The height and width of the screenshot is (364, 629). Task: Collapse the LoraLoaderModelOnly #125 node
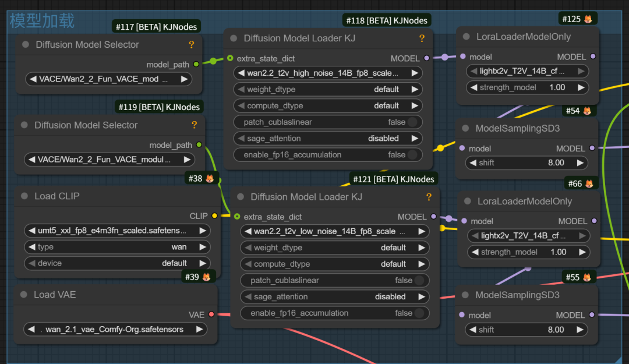(x=466, y=37)
